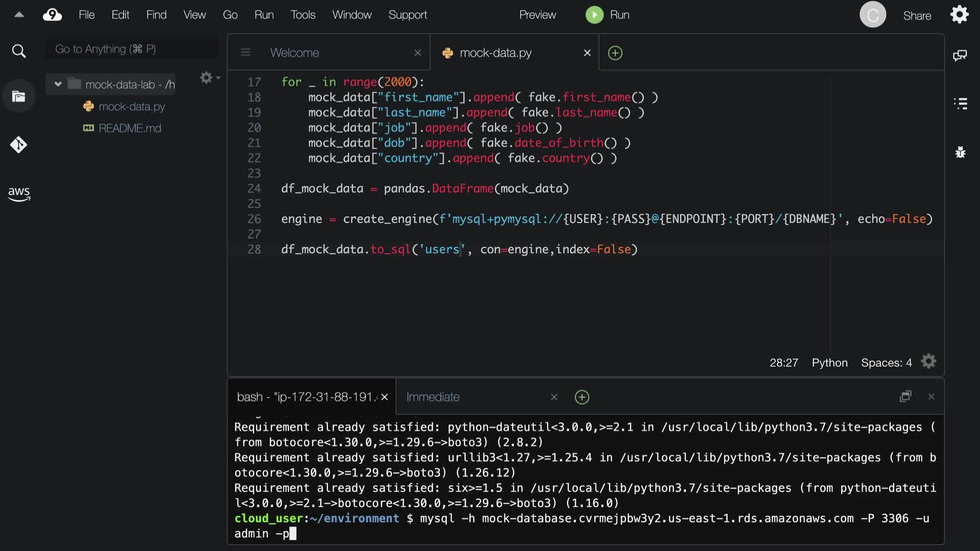Open the AWS Explorer sidebar icon
The image size is (980, 551).
click(x=19, y=193)
